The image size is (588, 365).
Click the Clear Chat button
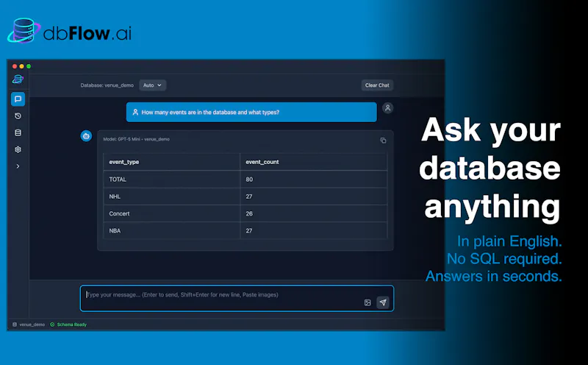pyautogui.click(x=377, y=85)
